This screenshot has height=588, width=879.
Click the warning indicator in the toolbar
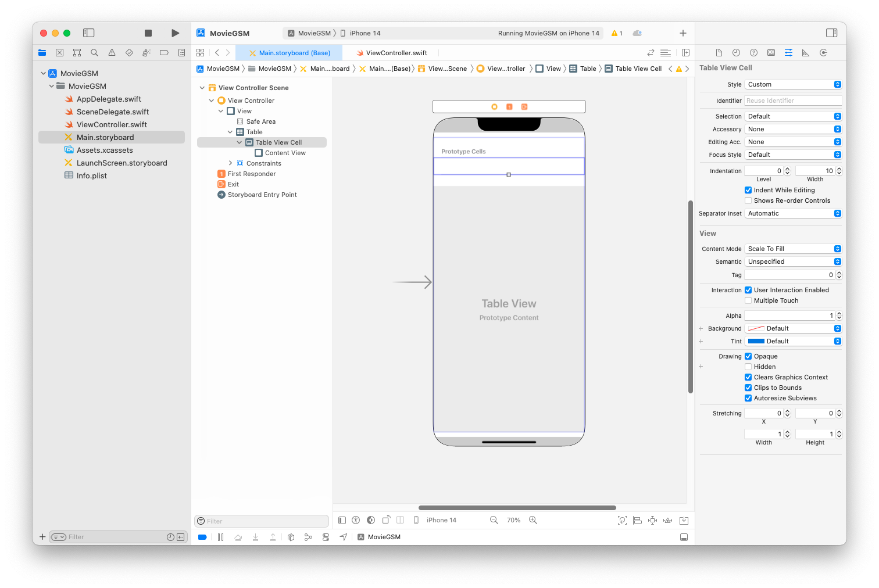point(617,33)
